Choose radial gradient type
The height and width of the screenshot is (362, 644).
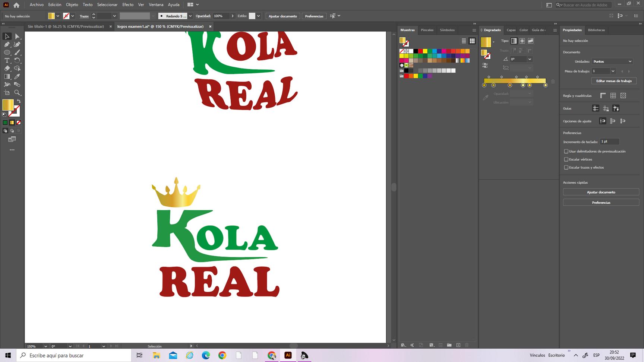coord(522,41)
